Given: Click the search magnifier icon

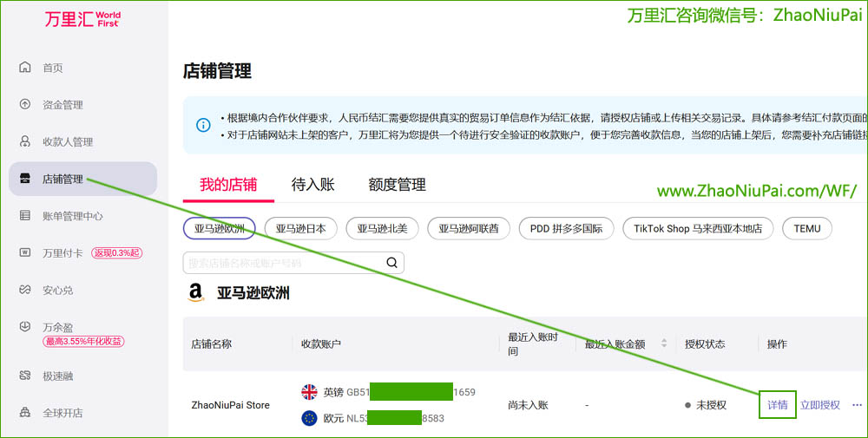Looking at the screenshot, I should coord(392,263).
